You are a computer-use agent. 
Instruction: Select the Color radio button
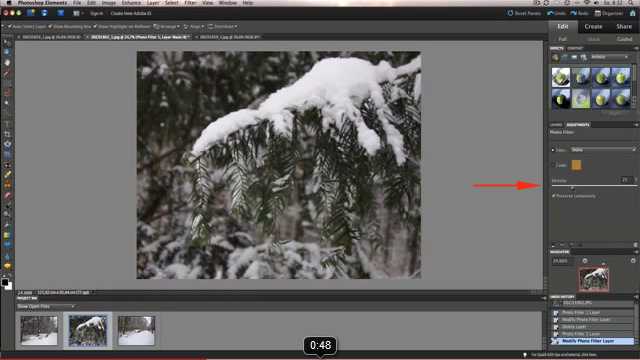(x=553, y=165)
